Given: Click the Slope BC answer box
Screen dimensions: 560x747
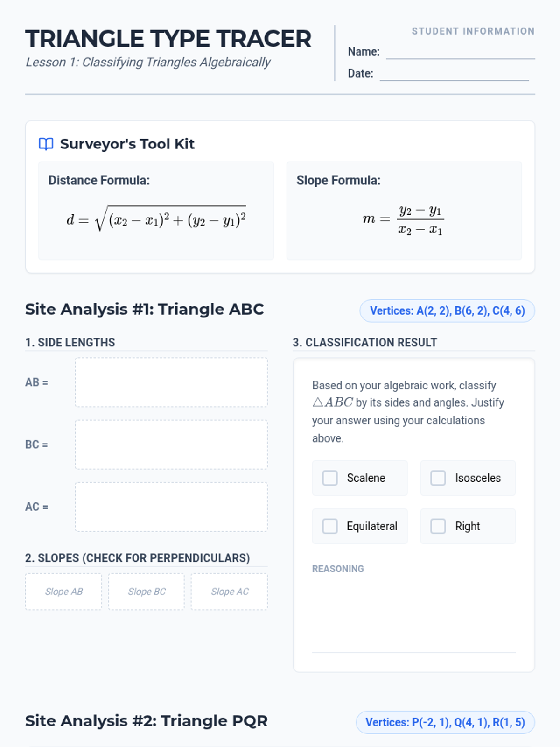Looking at the screenshot, I should (x=147, y=592).
